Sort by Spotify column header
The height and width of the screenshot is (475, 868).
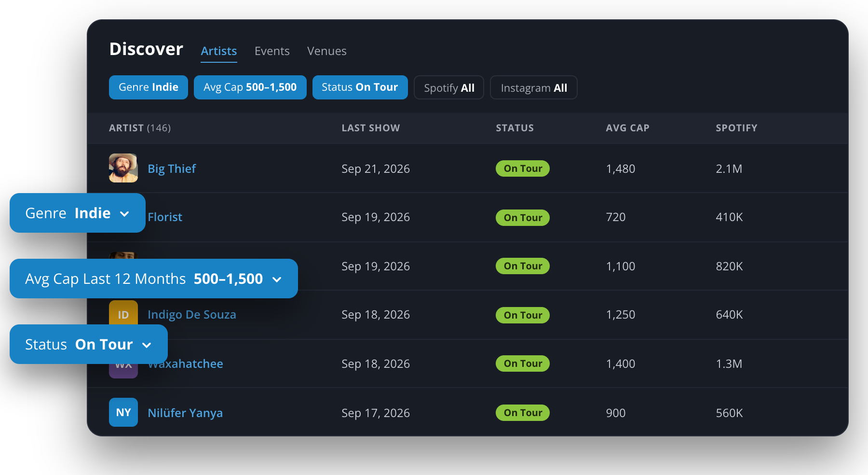pos(737,128)
